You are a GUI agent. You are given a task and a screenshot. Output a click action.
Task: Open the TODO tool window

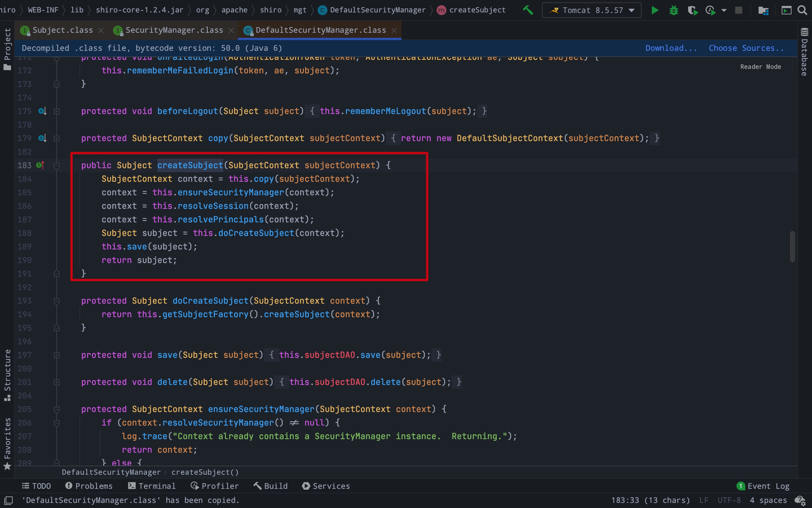36,486
